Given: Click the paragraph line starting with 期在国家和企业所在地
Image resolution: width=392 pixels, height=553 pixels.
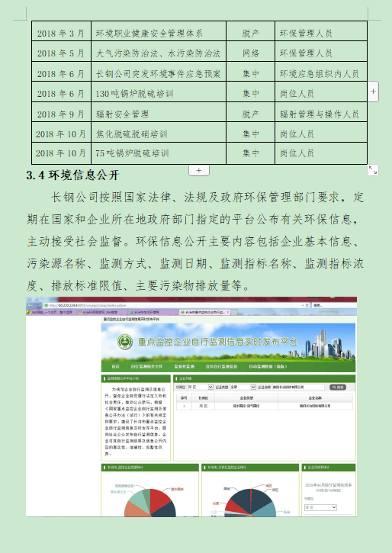Looking at the screenshot, I should 193,220.
